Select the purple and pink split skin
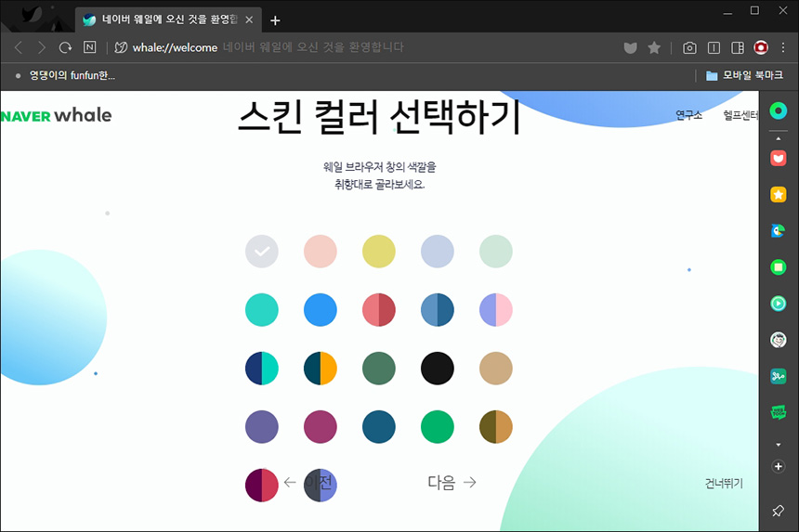Image resolution: width=799 pixels, height=532 pixels. (x=496, y=310)
